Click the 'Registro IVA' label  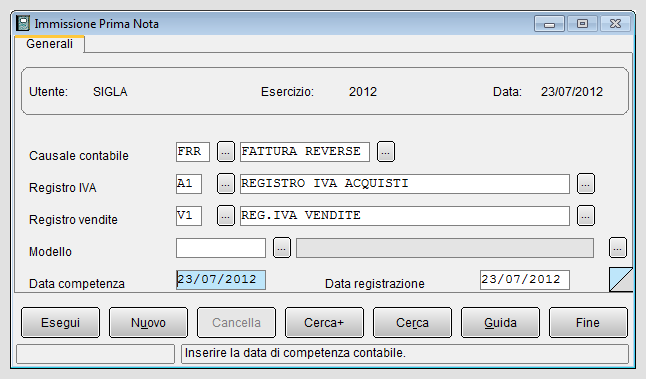(x=63, y=188)
